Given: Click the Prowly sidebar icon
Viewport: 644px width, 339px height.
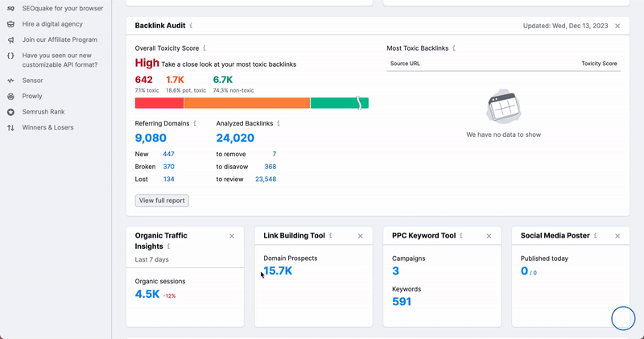Looking at the screenshot, I should coord(10,96).
